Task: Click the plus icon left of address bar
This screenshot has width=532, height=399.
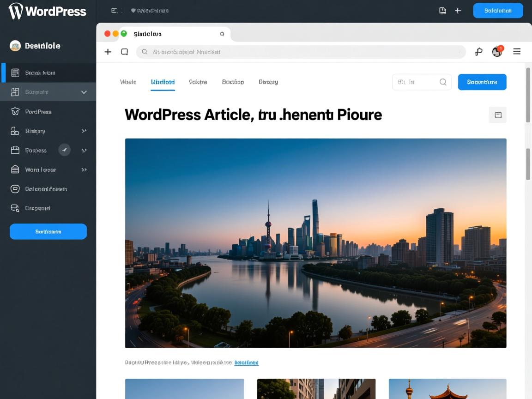Action: point(108,52)
